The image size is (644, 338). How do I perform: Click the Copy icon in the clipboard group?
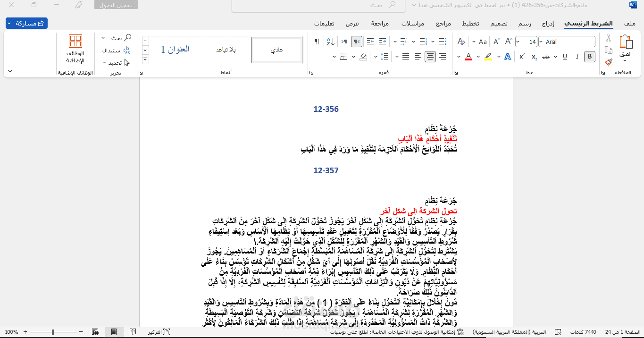click(x=609, y=50)
